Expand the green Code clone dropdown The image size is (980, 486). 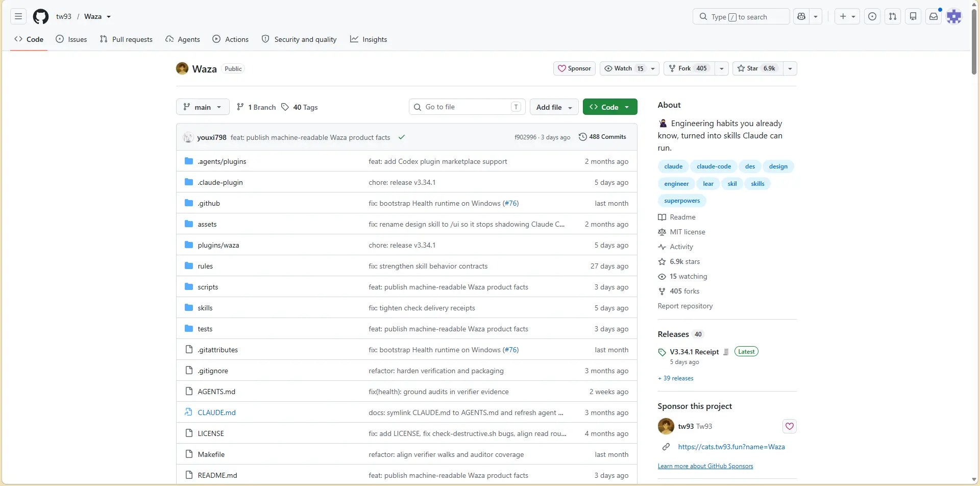tap(610, 107)
